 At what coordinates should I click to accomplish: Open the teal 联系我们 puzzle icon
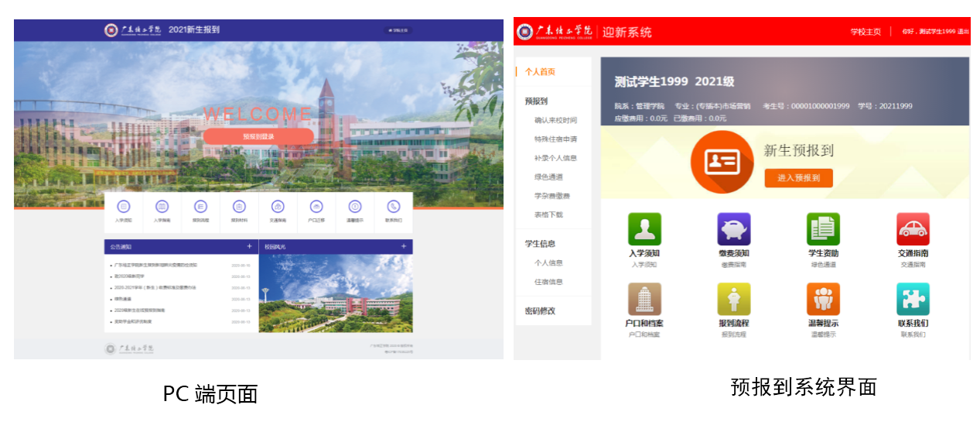click(x=913, y=299)
